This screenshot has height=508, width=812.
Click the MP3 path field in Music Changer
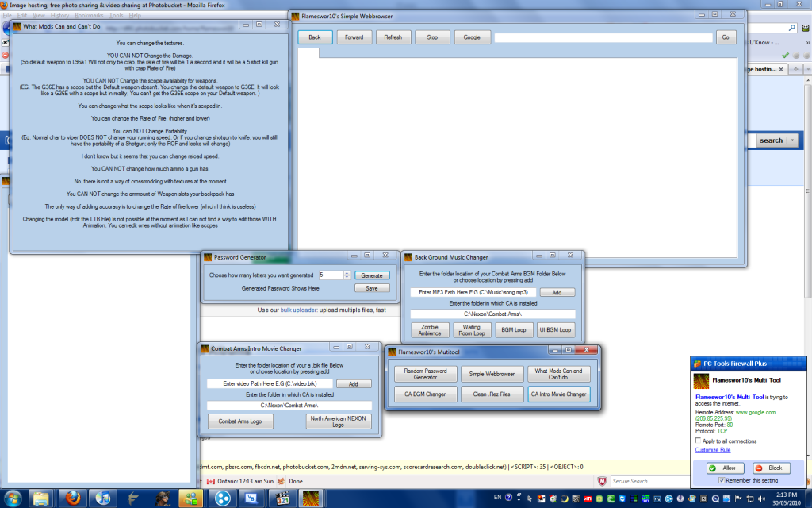click(473, 292)
